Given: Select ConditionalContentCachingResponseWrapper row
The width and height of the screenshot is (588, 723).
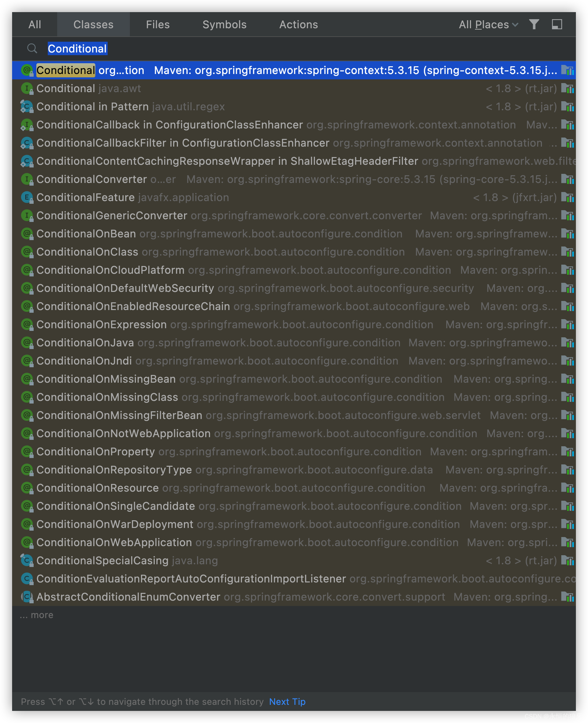Looking at the screenshot, I should pyautogui.click(x=294, y=161).
